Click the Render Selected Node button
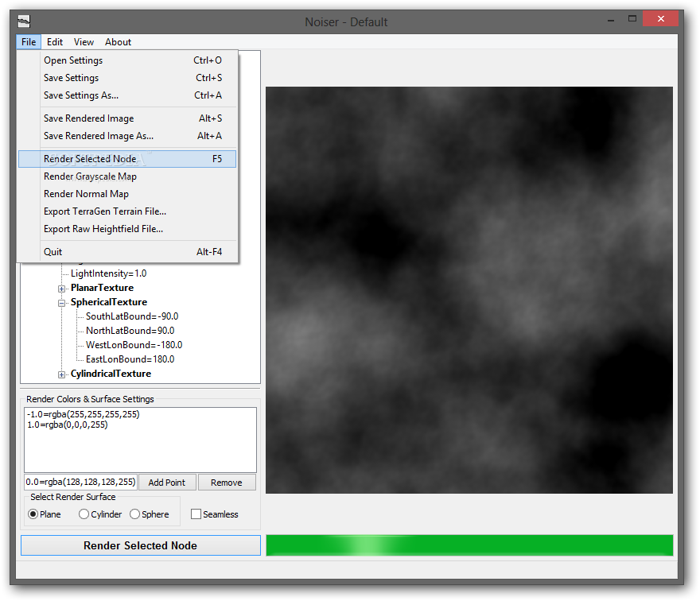 (x=141, y=545)
